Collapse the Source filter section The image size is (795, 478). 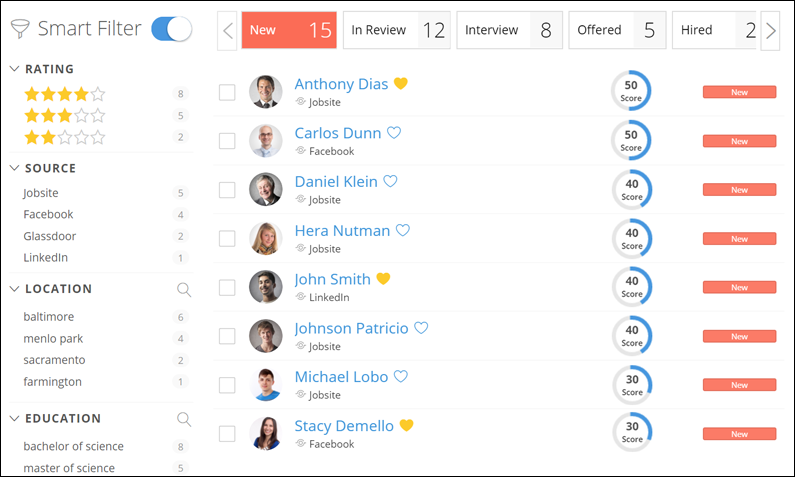15,168
